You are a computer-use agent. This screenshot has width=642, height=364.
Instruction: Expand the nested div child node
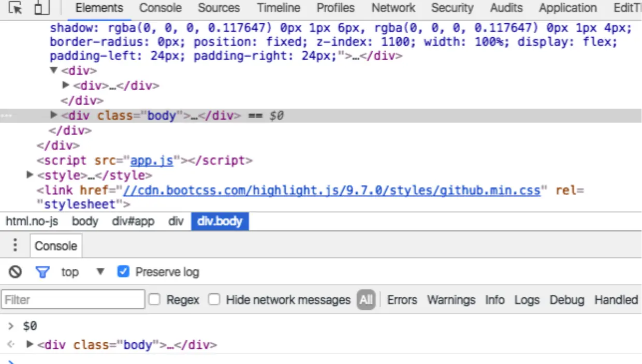66,85
